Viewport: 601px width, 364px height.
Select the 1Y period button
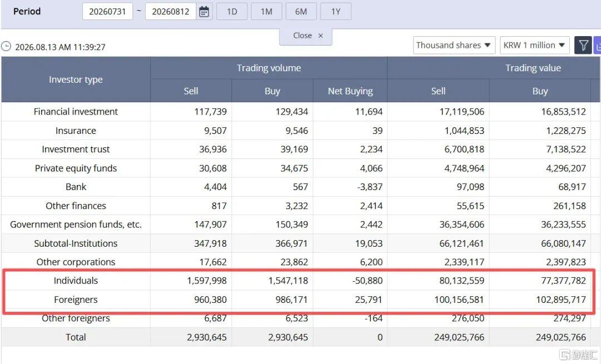pos(336,12)
